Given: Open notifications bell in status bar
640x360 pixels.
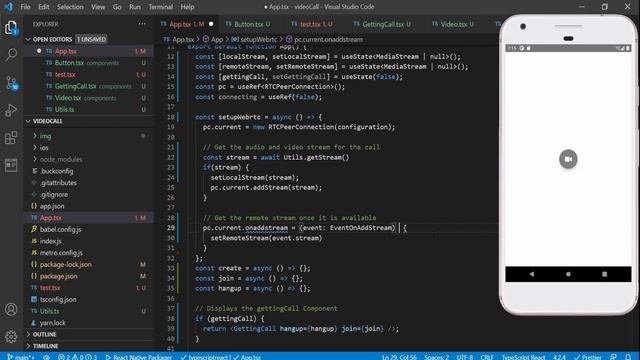Looking at the screenshot, I should pos(628,357).
